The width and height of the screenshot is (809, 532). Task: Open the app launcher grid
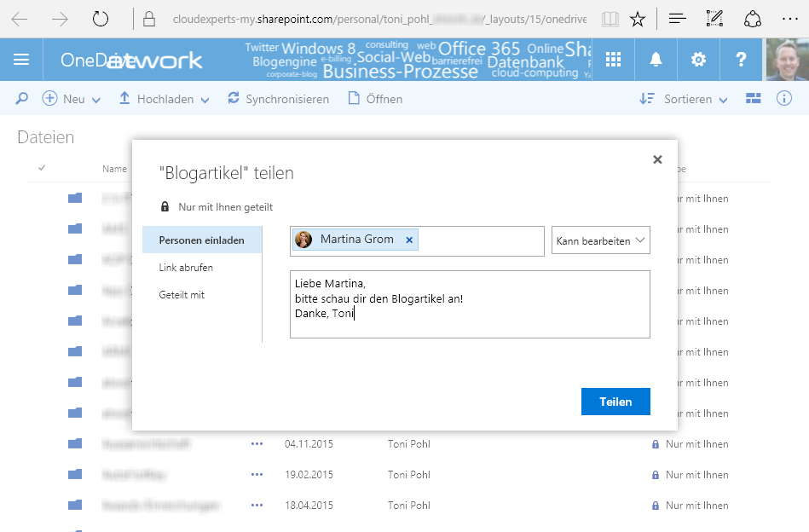coord(613,60)
